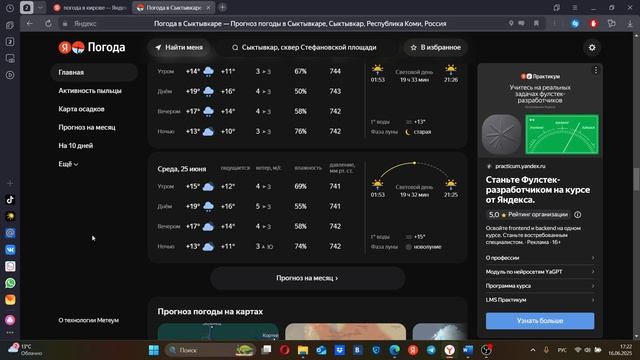Image resolution: width=640 pixels, height=360 pixels.
Task: Open the orange mail icon in sidebar
Action: click(x=10, y=300)
